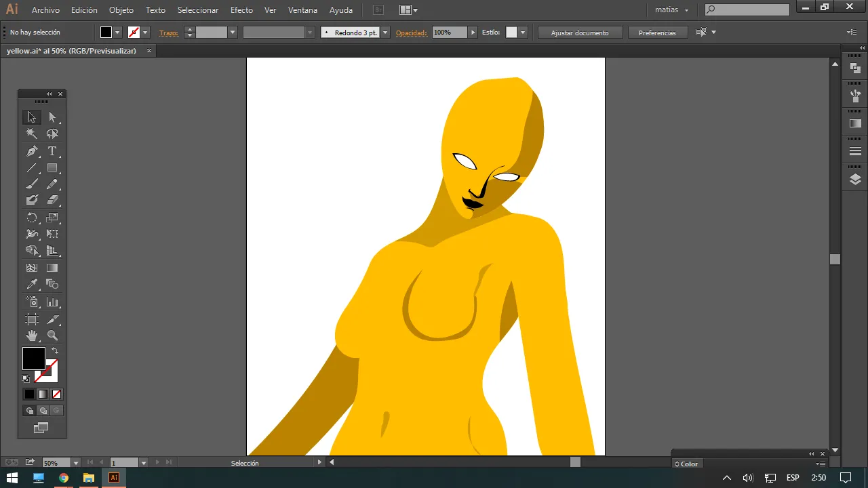Viewport: 868px width, 488px height.
Task: Open the artboard number dropdown
Action: [144, 463]
